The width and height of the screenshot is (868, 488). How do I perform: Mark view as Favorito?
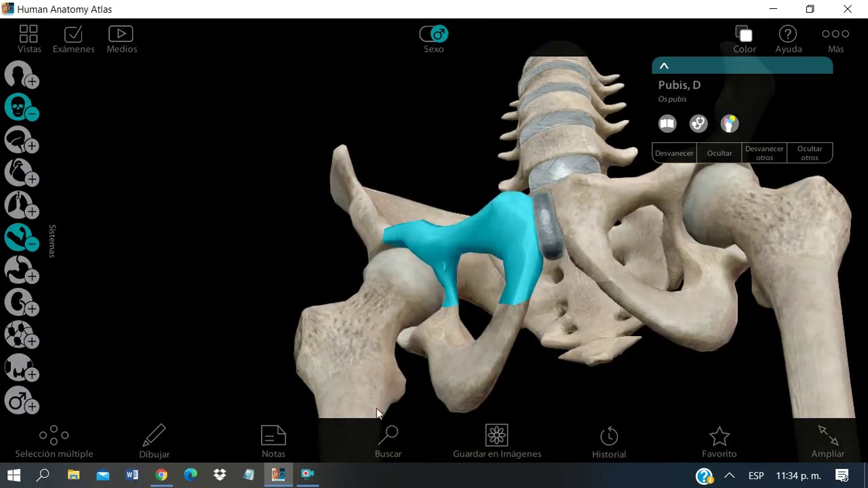click(x=719, y=441)
